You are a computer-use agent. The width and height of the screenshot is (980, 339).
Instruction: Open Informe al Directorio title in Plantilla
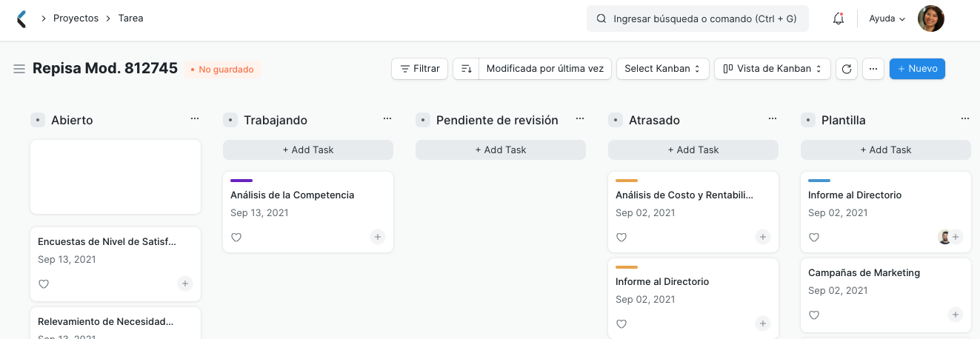[x=855, y=195]
